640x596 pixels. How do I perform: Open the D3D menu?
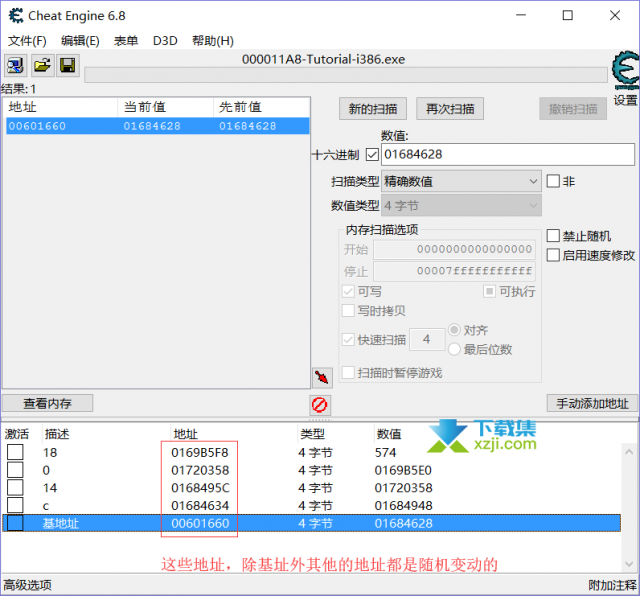pos(165,41)
